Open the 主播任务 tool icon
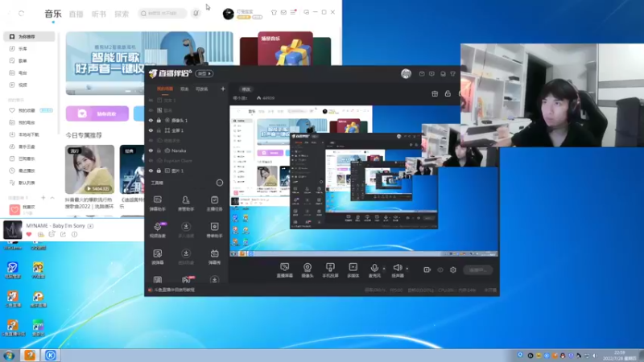The image size is (644, 362). click(x=214, y=204)
